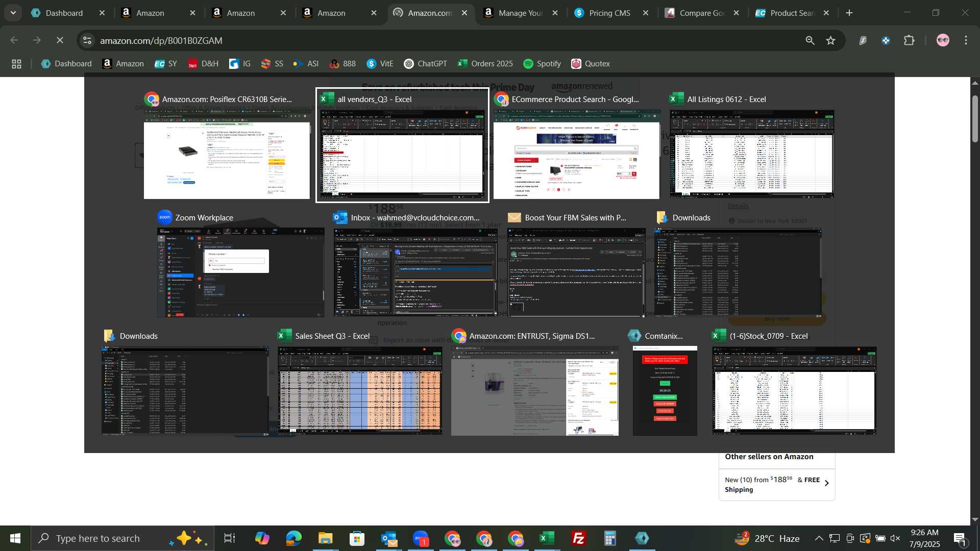980x551 pixels.
Task: Switch to Sales Sheet Q3 Excel window
Action: [x=360, y=383]
